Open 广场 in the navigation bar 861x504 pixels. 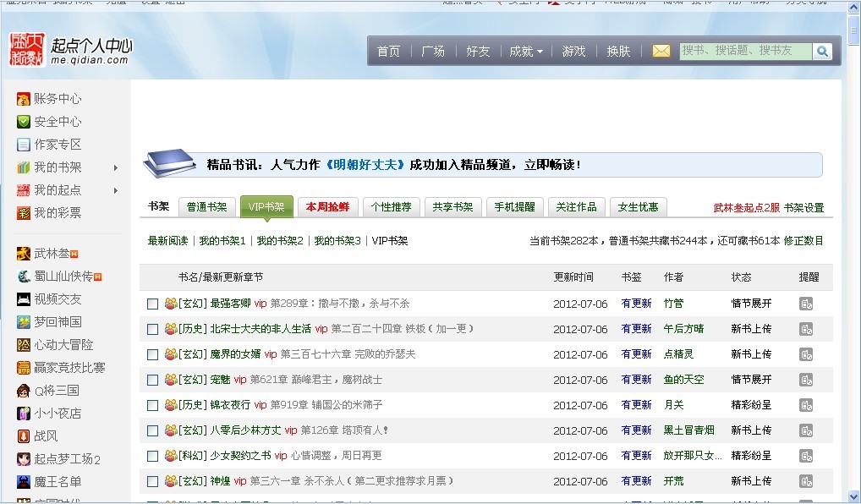(433, 51)
